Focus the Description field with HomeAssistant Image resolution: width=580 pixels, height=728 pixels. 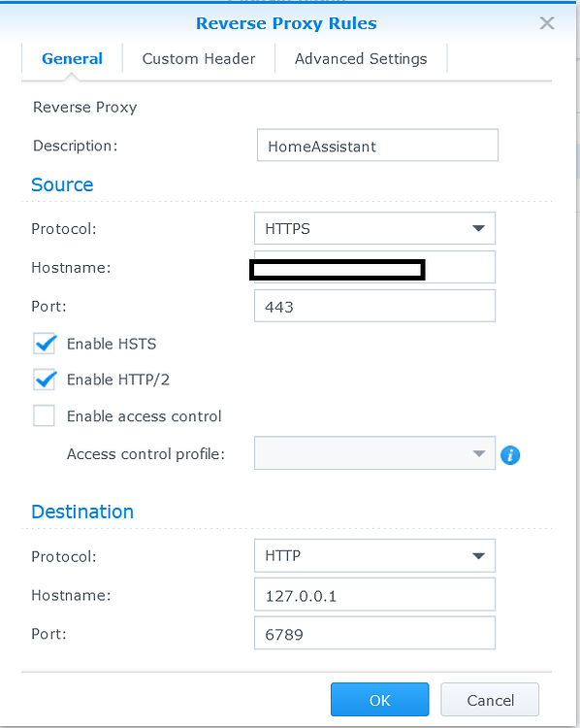(377, 146)
